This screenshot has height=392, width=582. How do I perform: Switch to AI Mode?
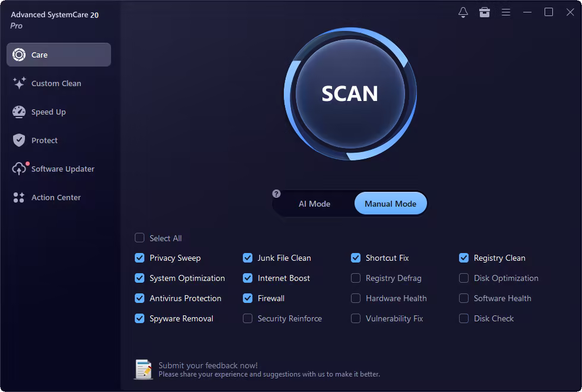[x=314, y=204]
